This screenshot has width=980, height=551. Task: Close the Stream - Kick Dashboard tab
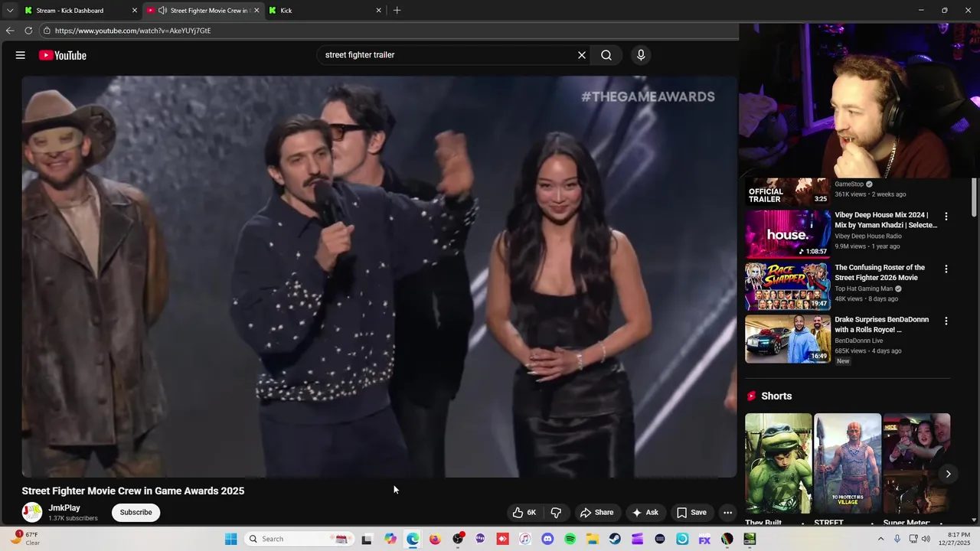point(135,11)
